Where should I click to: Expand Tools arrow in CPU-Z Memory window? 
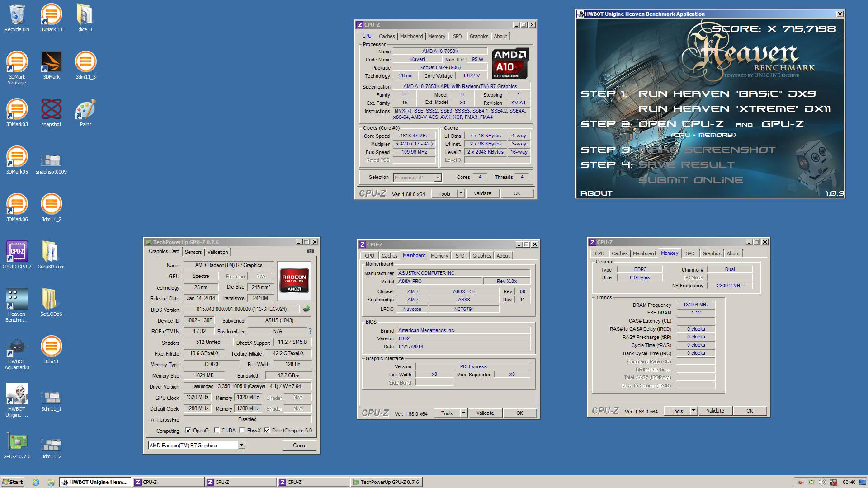[693, 411]
